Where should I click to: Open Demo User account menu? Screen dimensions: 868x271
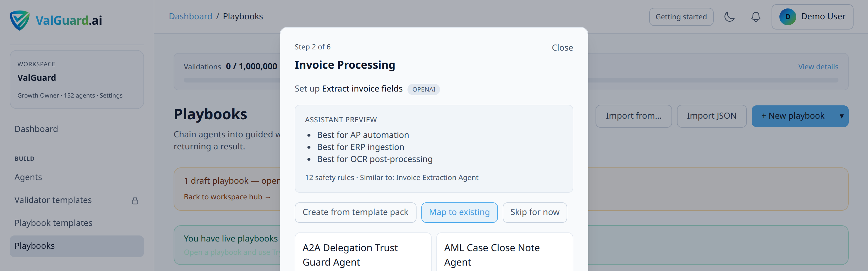coord(813,17)
